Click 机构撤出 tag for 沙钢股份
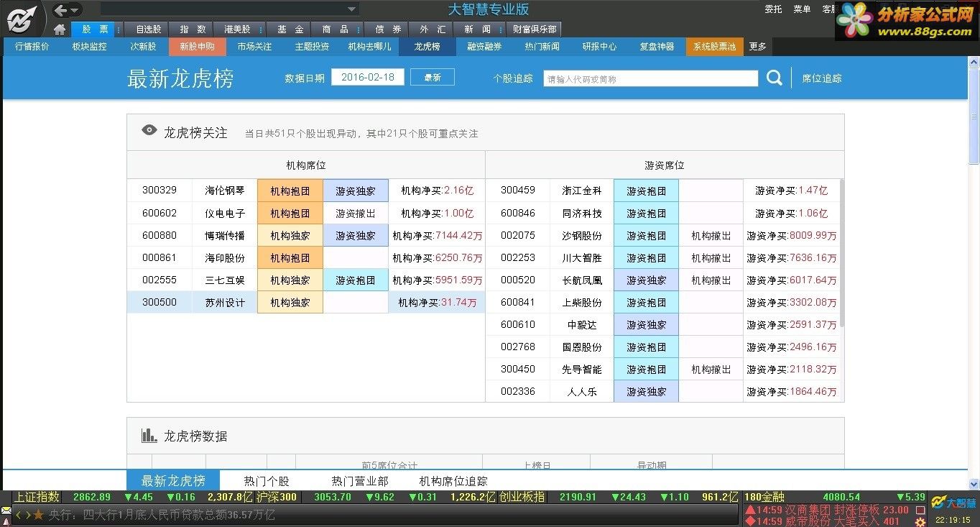980x527 pixels. [711, 235]
